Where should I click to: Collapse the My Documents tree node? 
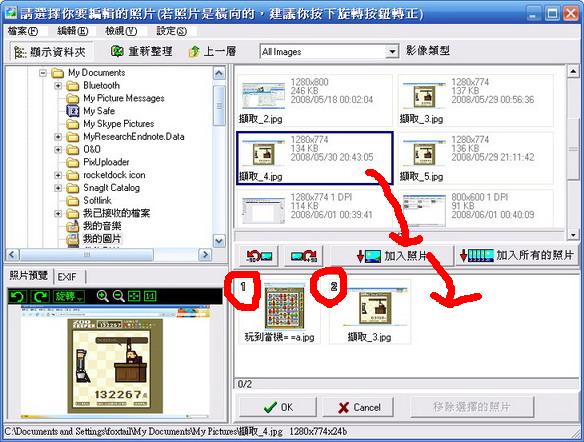pyautogui.click(x=43, y=73)
